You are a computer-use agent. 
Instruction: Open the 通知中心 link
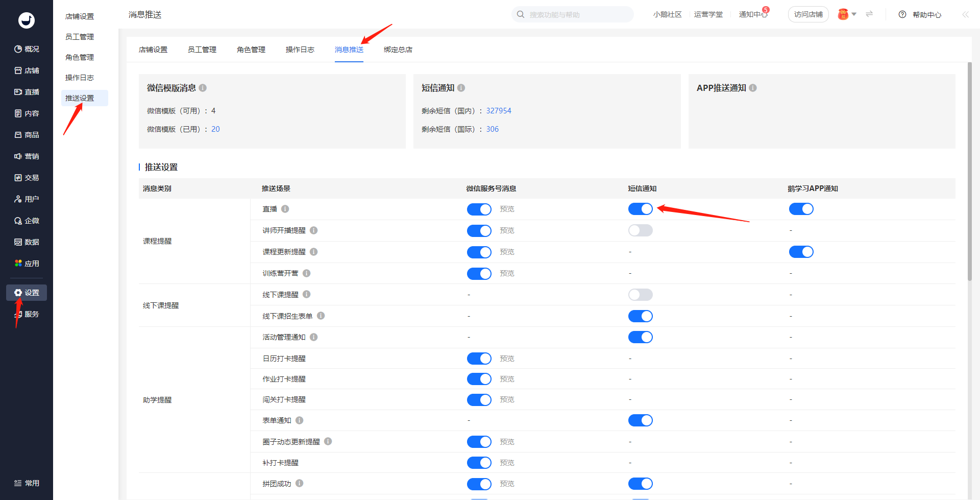(753, 14)
